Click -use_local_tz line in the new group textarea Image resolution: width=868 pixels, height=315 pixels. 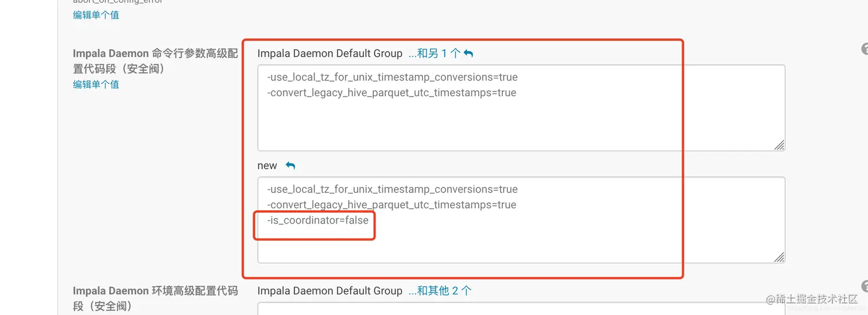(x=392, y=189)
